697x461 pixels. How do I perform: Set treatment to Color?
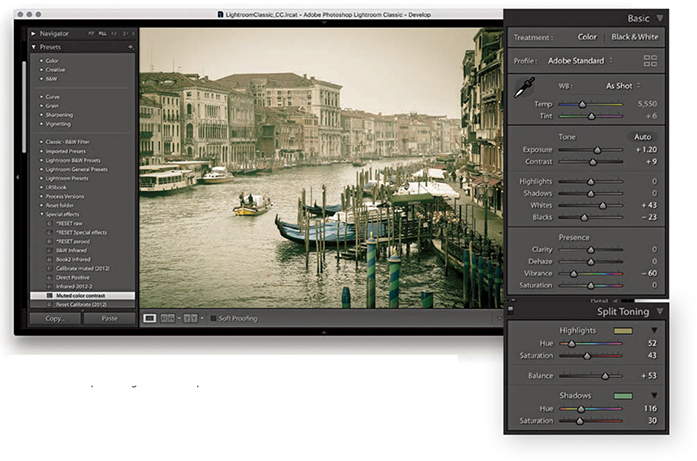click(x=587, y=37)
